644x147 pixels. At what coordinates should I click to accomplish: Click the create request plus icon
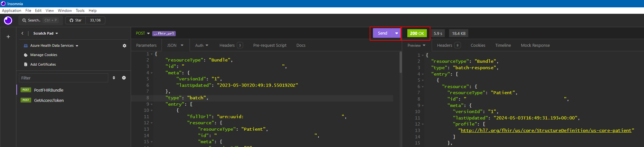coord(124,78)
